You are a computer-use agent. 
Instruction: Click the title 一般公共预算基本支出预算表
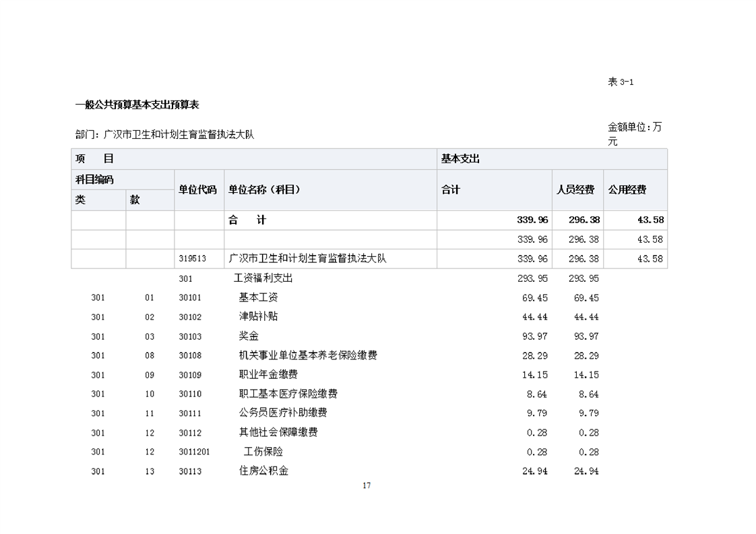(137, 105)
